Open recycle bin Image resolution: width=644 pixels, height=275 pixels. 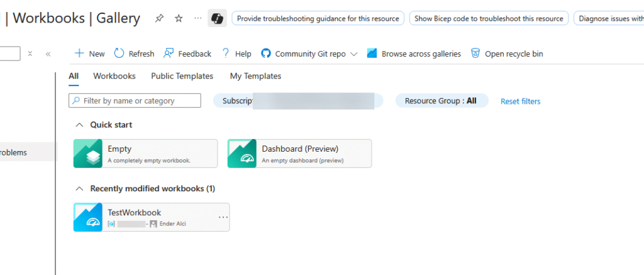point(507,53)
